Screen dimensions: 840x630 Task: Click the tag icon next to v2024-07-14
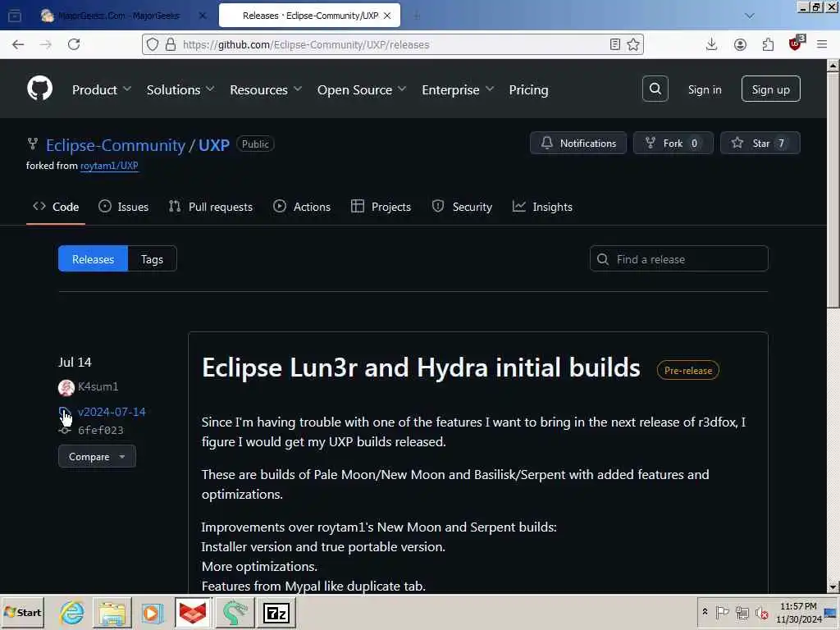pos(65,412)
